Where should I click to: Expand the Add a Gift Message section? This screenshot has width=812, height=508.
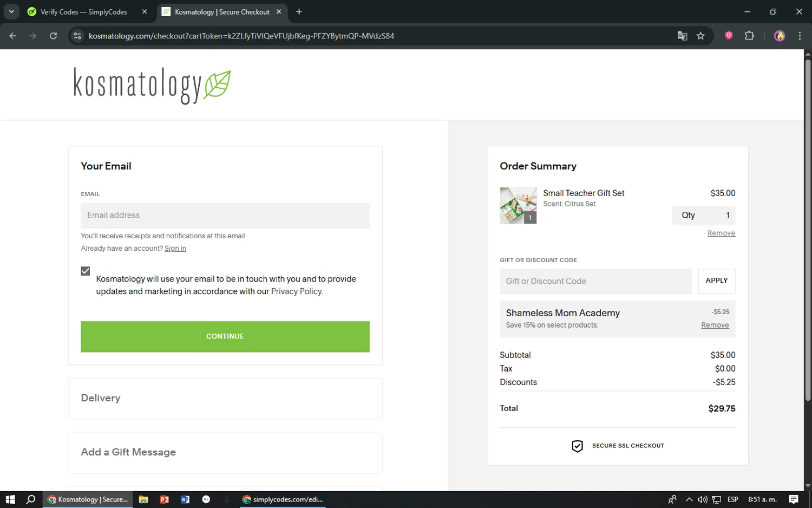click(x=225, y=452)
